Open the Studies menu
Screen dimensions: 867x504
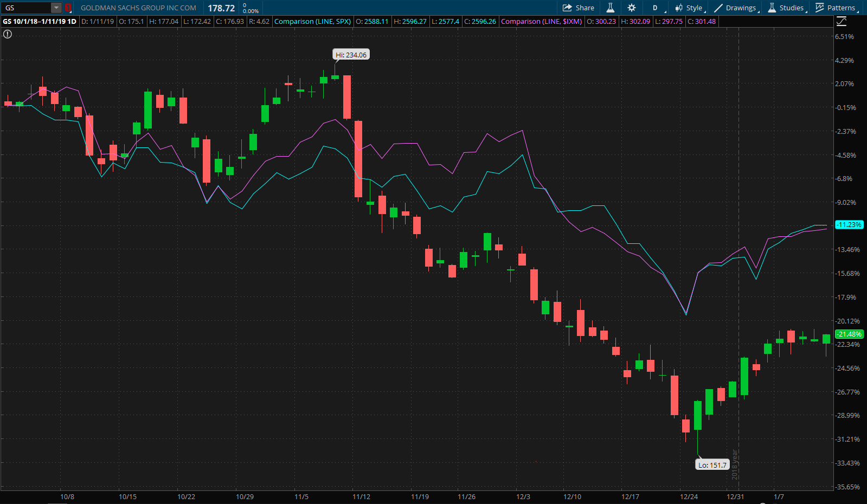coord(787,8)
